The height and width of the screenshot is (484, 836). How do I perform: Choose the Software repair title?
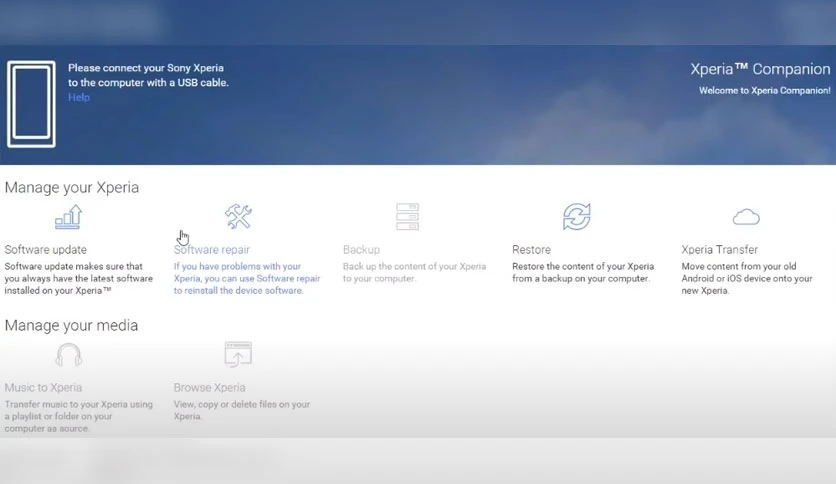(x=212, y=249)
